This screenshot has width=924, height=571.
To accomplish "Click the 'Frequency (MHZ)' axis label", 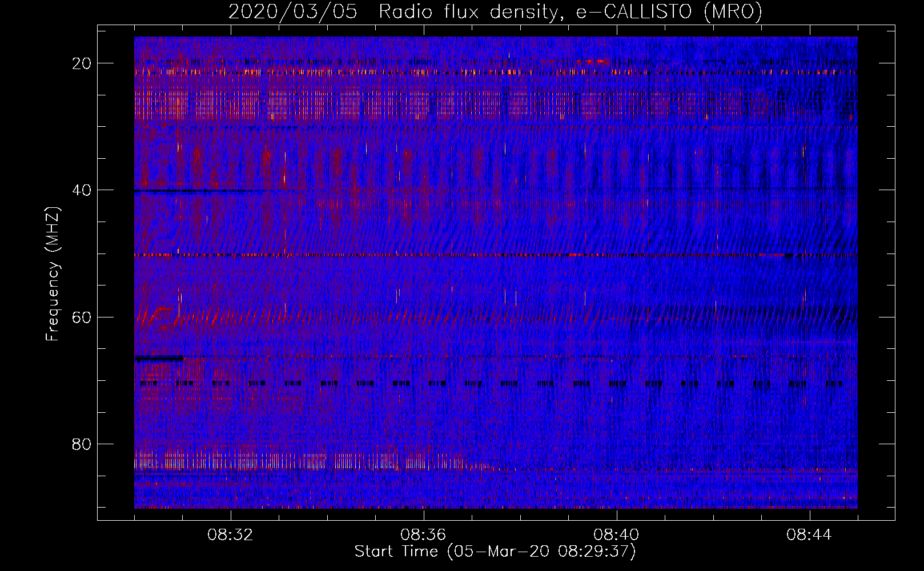I will [x=53, y=274].
